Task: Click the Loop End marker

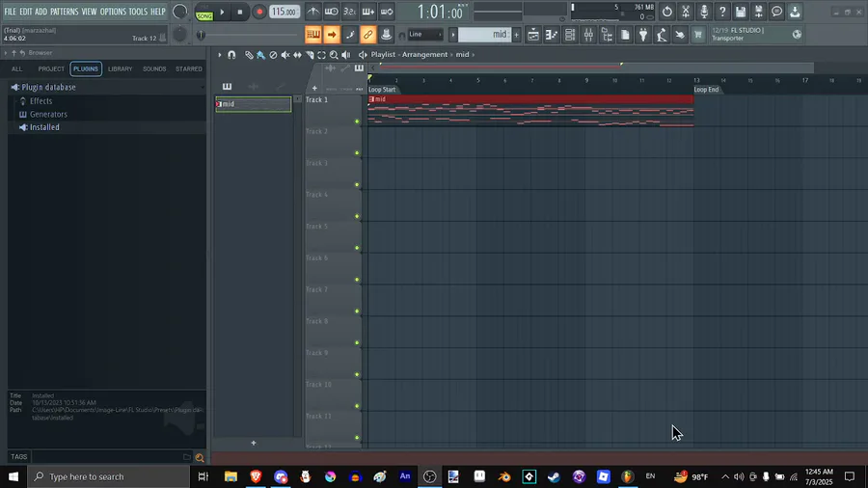Action: [x=706, y=90]
